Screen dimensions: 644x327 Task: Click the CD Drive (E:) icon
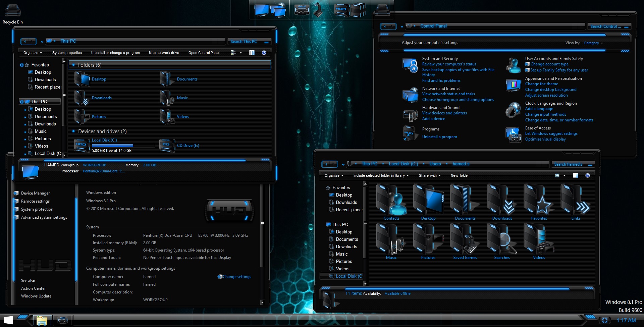click(167, 146)
